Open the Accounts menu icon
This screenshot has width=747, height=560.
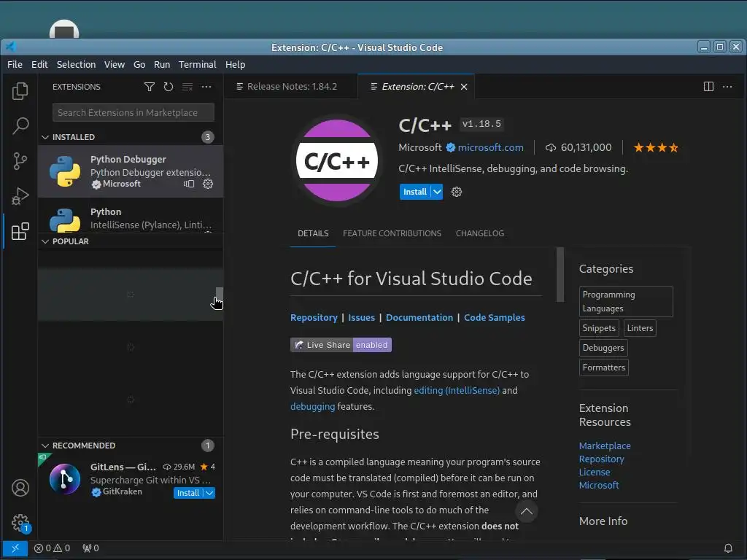(x=20, y=488)
